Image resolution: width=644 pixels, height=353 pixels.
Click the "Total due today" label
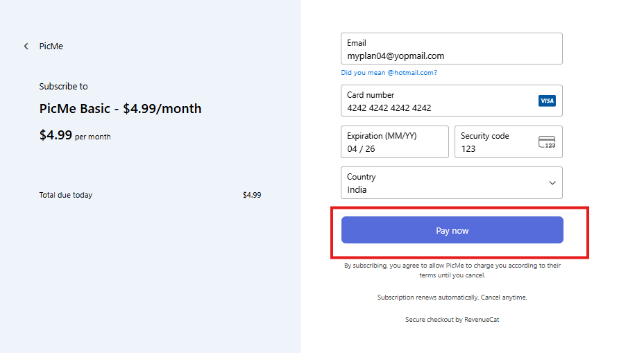pyautogui.click(x=66, y=196)
